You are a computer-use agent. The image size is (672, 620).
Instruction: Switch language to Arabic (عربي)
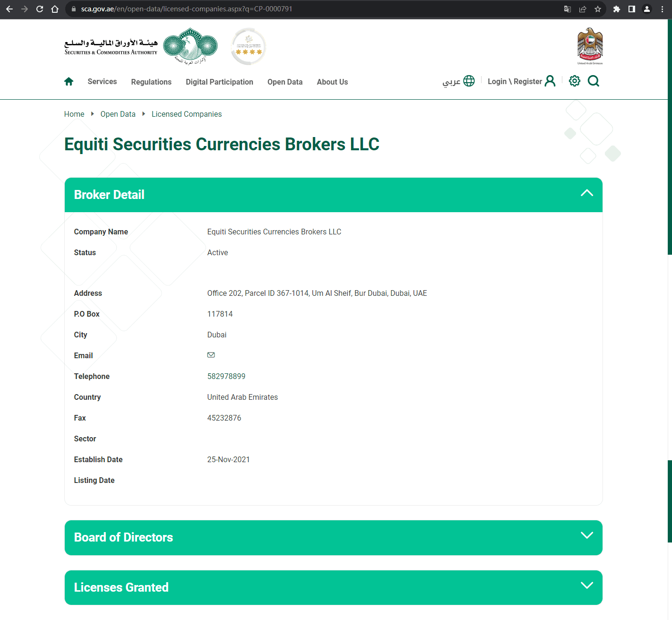(x=451, y=82)
